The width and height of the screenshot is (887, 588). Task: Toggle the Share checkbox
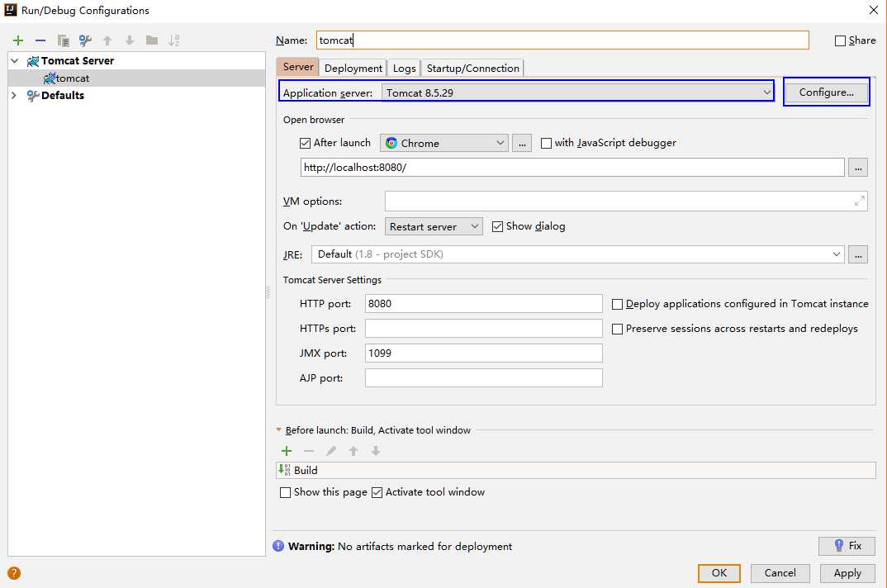840,40
